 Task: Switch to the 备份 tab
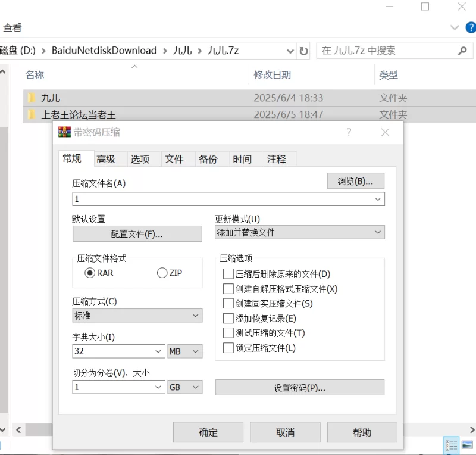pos(208,159)
